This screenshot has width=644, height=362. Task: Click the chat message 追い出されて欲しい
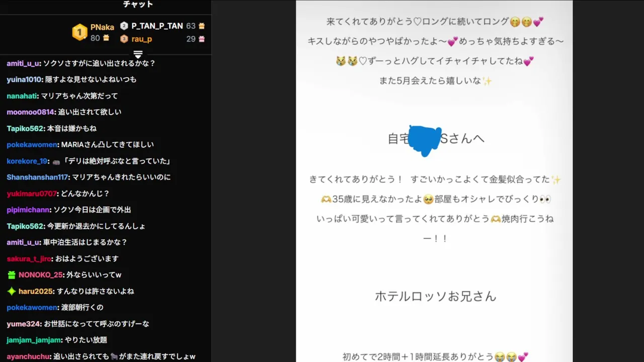[x=90, y=112]
